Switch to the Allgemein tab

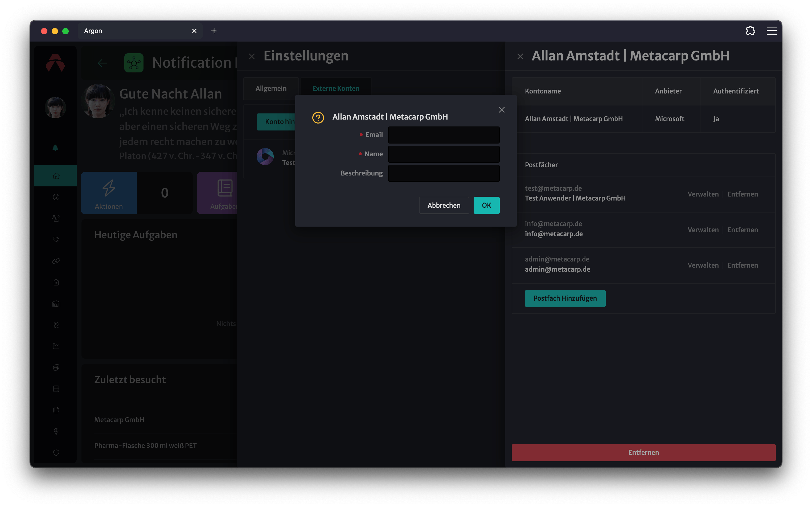click(x=271, y=88)
